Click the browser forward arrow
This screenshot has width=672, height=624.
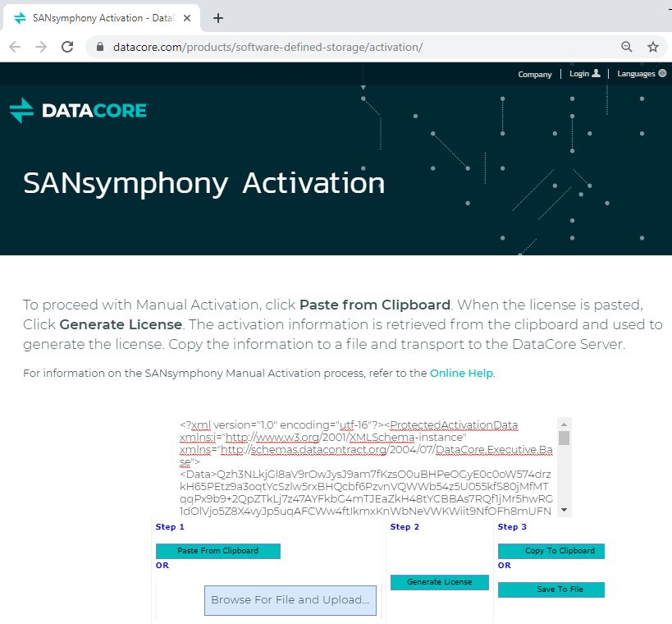click(41, 47)
